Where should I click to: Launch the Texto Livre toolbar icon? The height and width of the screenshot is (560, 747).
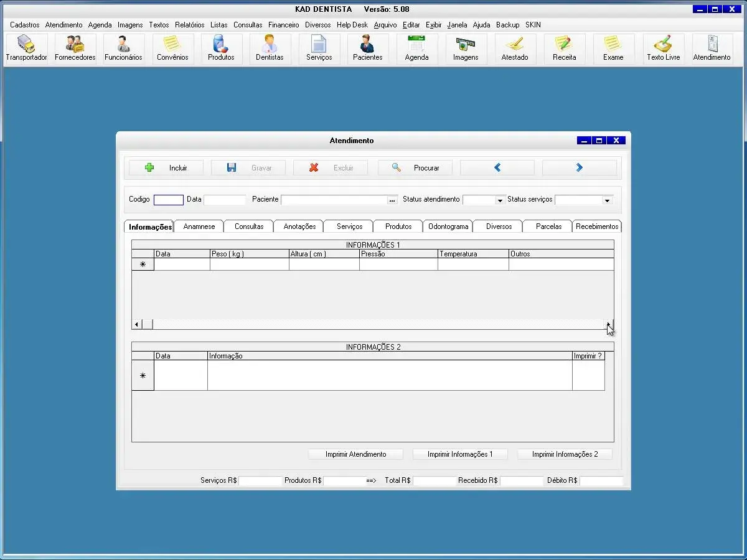point(663,49)
